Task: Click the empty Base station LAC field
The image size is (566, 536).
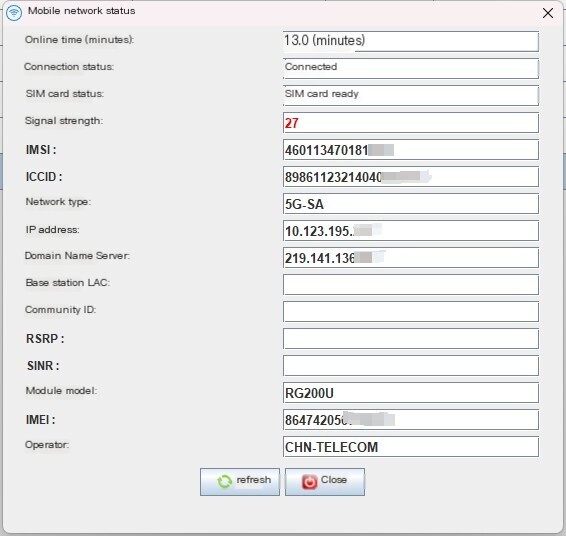Action: (411, 285)
